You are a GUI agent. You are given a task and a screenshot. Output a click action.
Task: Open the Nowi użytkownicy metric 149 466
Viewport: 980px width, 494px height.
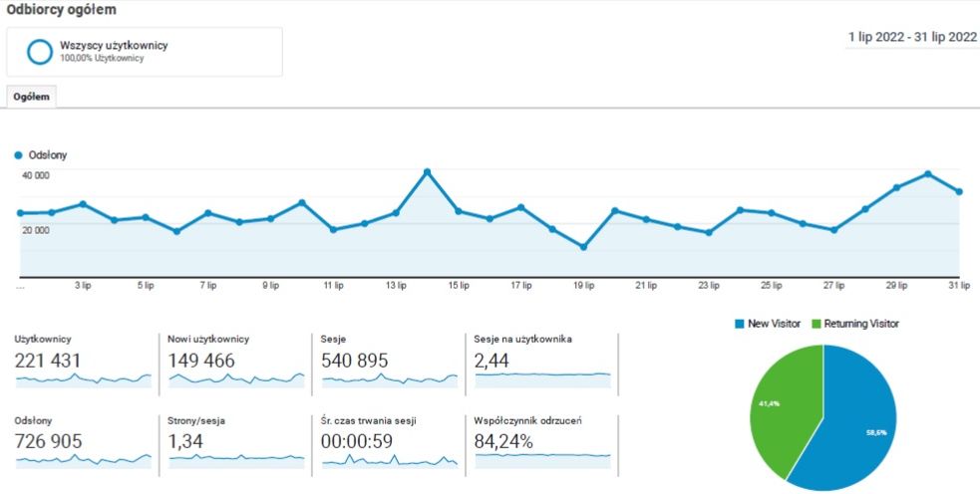[x=201, y=361]
